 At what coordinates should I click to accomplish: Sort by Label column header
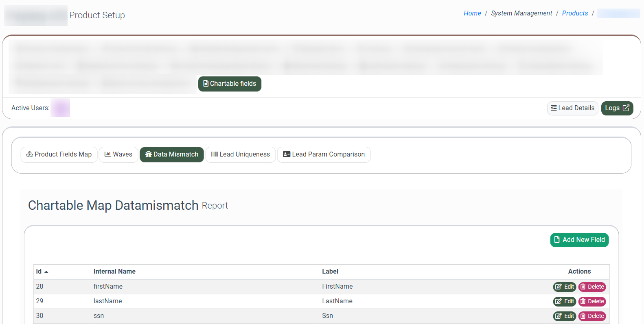(x=330, y=272)
